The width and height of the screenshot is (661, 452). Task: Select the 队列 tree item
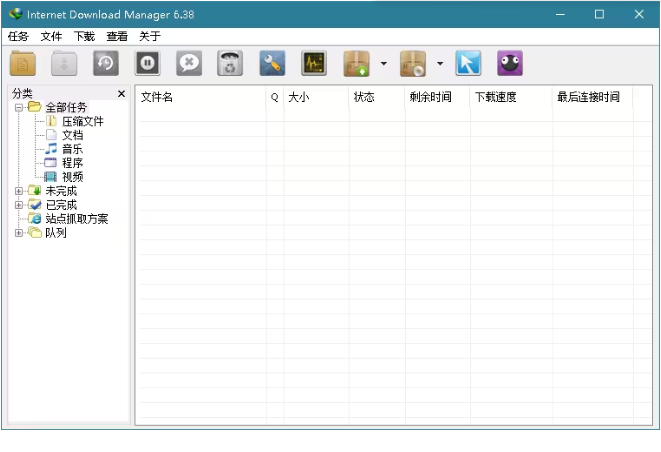pyautogui.click(x=56, y=233)
